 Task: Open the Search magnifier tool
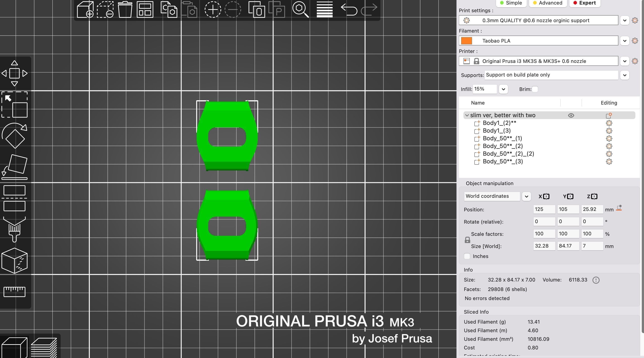[x=300, y=10]
